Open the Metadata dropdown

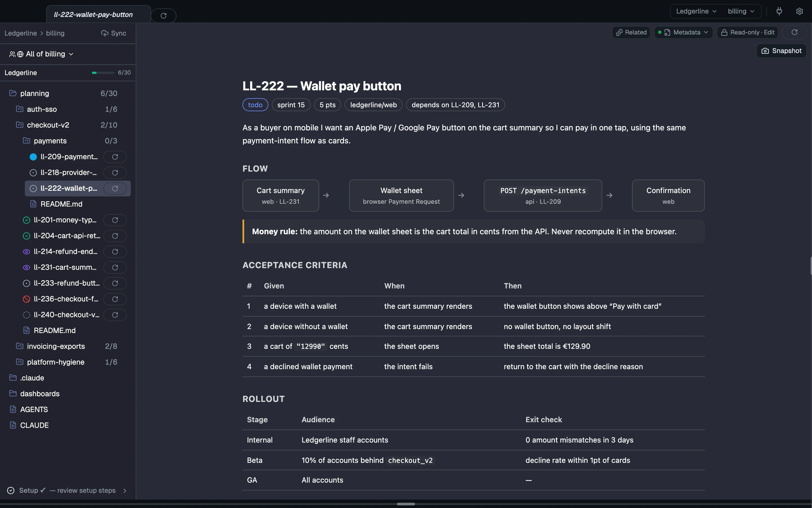point(683,32)
